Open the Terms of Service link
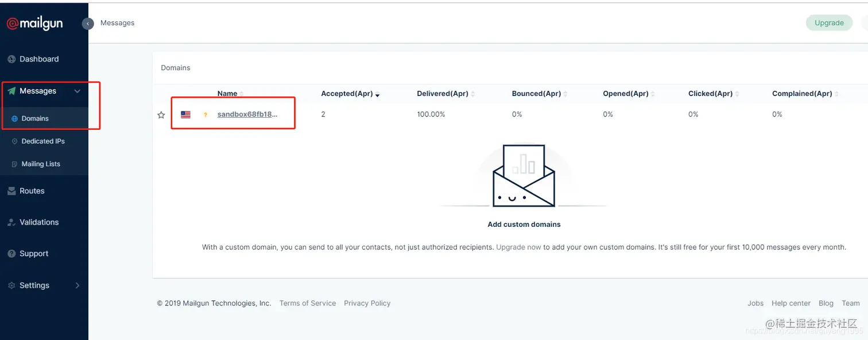The height and width of the screenshot is (340, 868). point(307,303)
